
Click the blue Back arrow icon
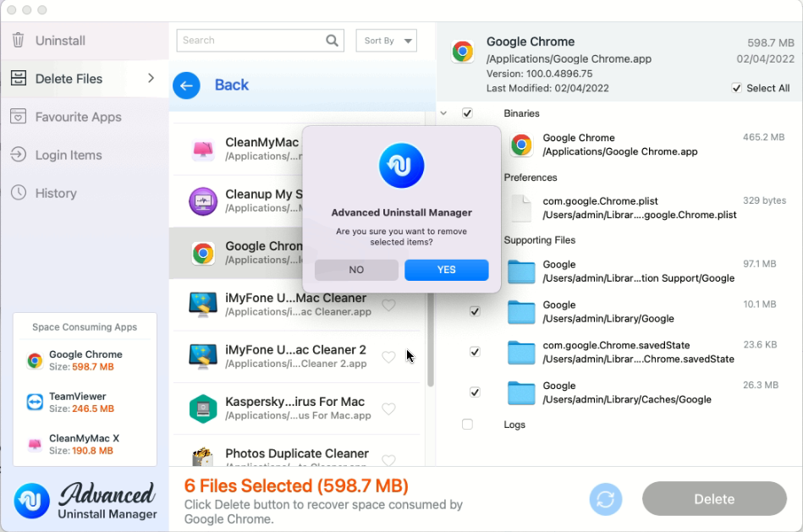click(x=186, y=85)
